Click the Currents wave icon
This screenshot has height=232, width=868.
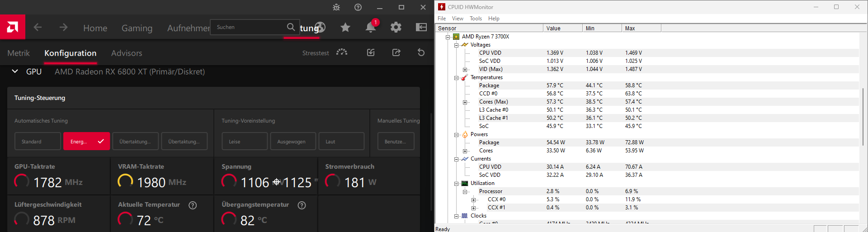(465, 159)
